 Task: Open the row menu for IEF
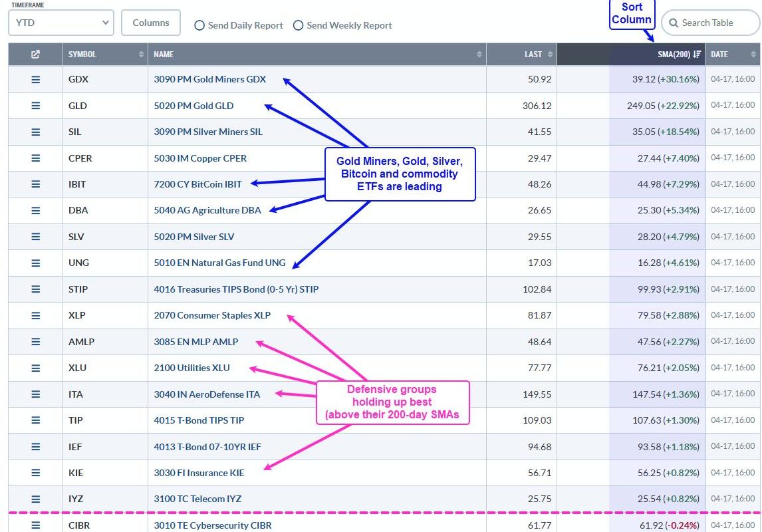(35, 446)
